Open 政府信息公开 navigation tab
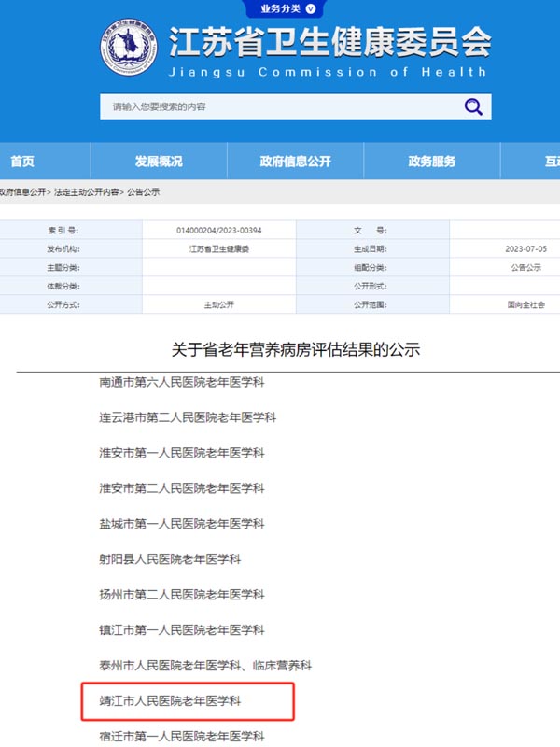The width and height of the screenshot is (560, 747). click(x=295, y=161)
